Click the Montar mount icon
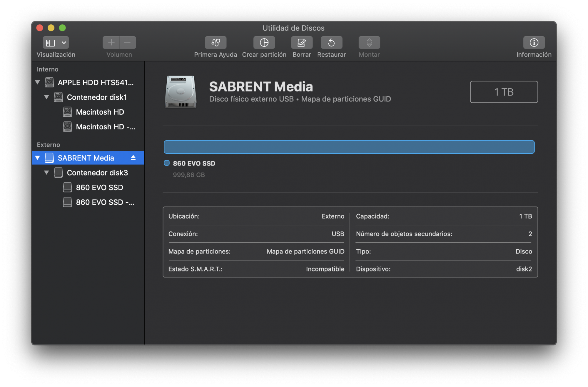The image size is (588, 387). click(x=369, y=43)
